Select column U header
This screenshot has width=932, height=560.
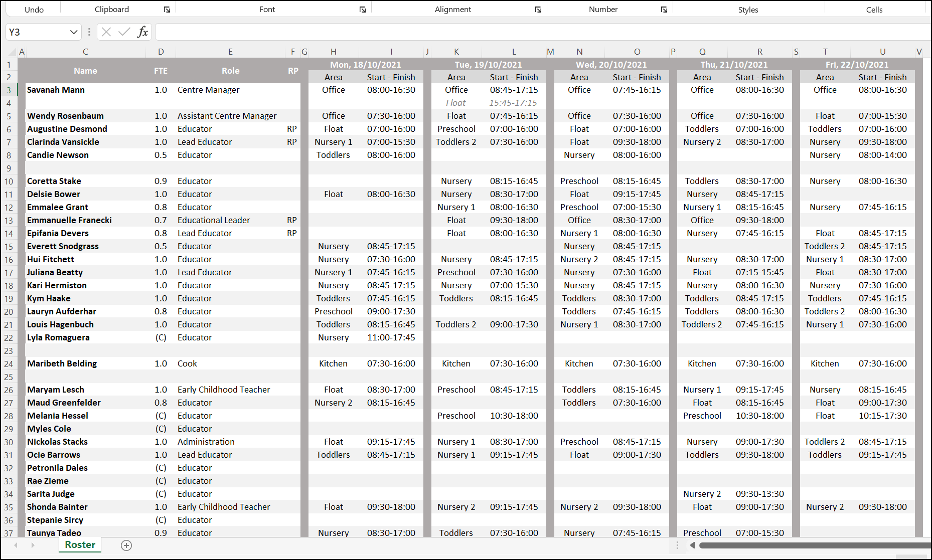click(x=882, y=52)
